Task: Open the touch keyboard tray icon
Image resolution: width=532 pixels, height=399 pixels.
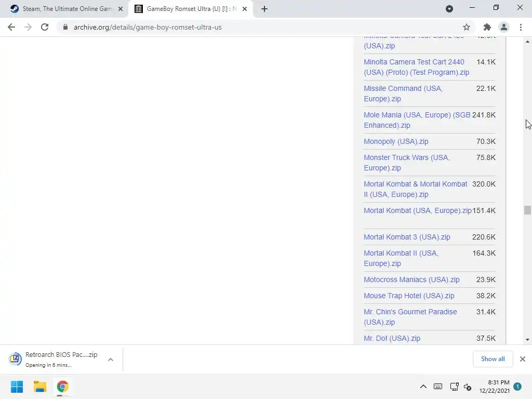Action: tap(438, 387)
